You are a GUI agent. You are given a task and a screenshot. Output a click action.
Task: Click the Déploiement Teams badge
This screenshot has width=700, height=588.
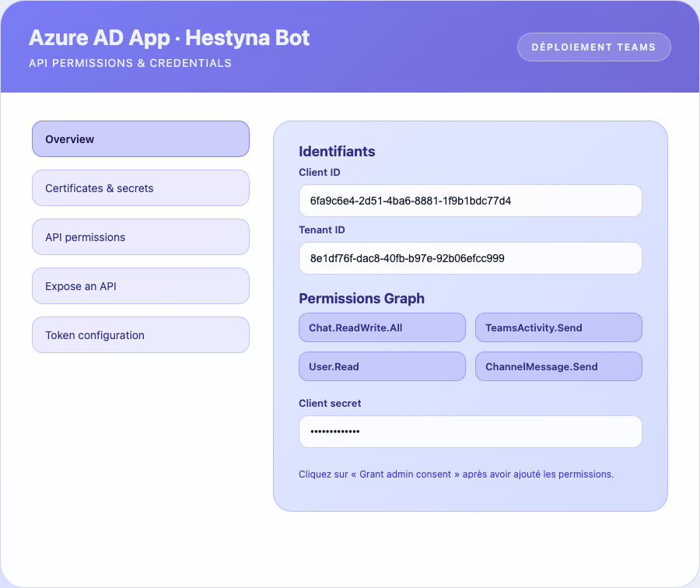(593, 47)
